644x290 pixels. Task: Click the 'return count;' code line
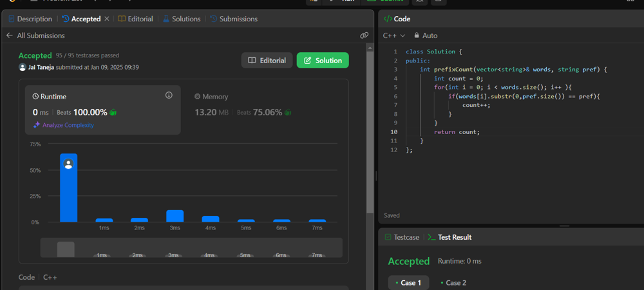pyautogui.click(x=457, y=132)
